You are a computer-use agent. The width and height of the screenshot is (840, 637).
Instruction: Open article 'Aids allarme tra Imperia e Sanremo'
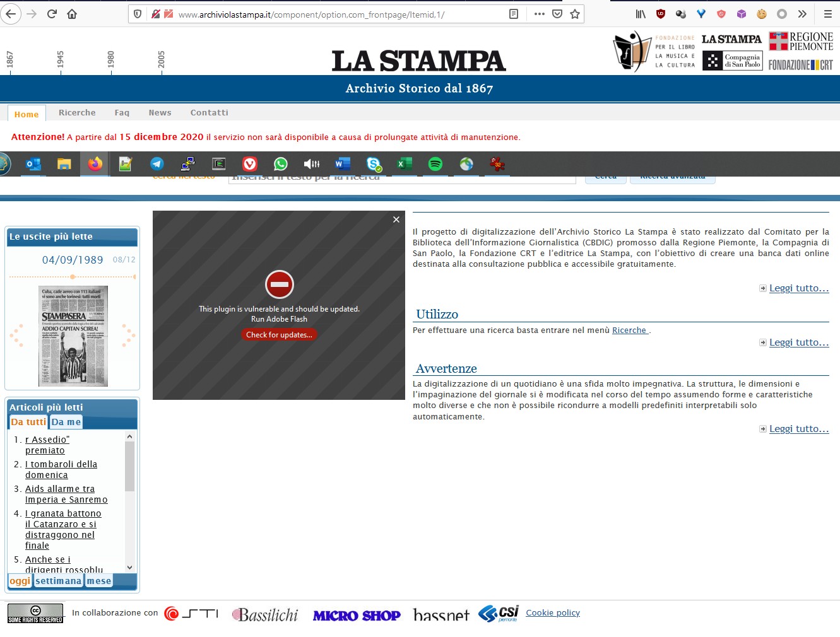pyautogui.click(x=66, y=494)
